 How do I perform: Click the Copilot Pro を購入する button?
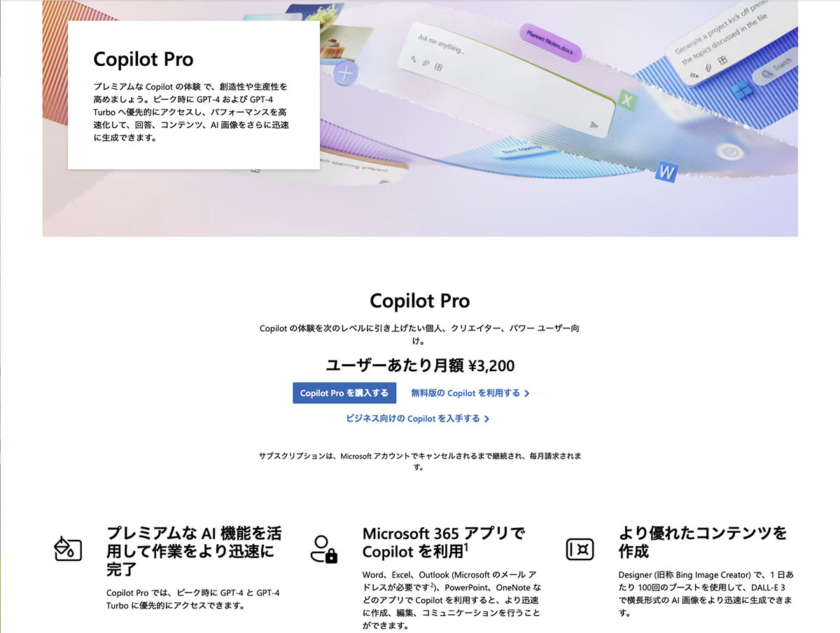coord(344,393)
